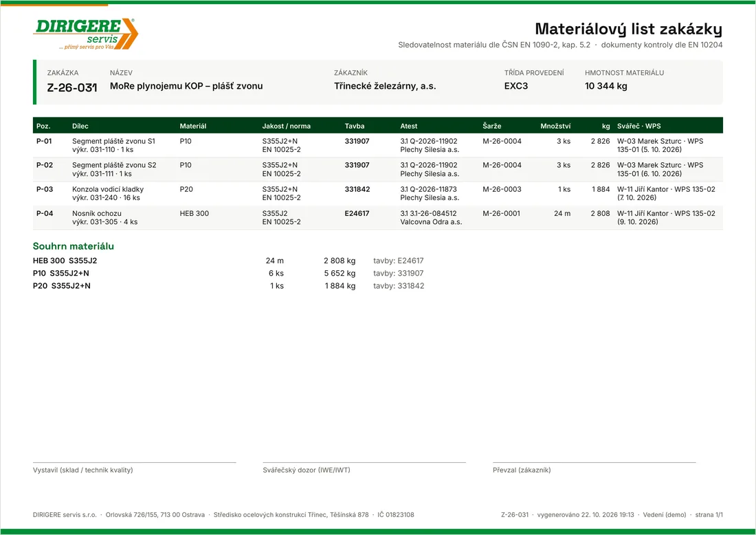Click heat number 331907 in row P-01
This screenshot has height=535, width=756.
[357, 142]
